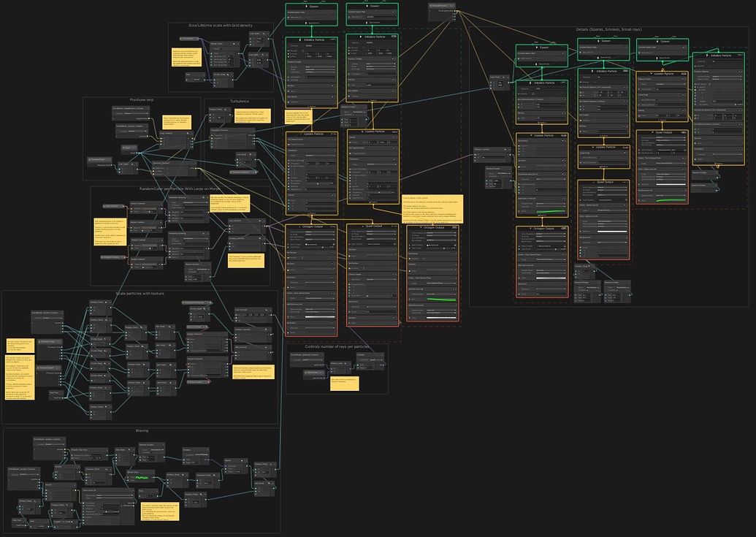756x537 pixels.
Task: Click the lightning icon on the rightmost Initialize Particle context
Action: [x=706, y=56]
